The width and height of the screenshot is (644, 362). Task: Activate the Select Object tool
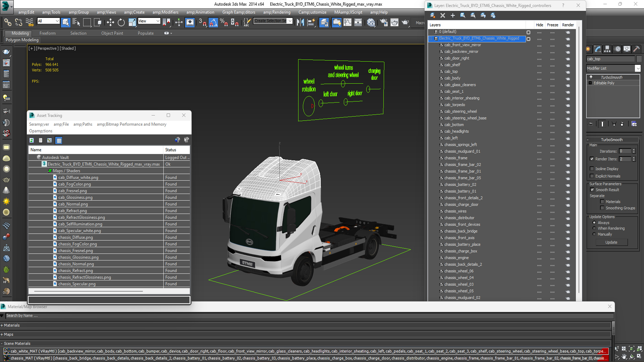click(x=66, y=22)
